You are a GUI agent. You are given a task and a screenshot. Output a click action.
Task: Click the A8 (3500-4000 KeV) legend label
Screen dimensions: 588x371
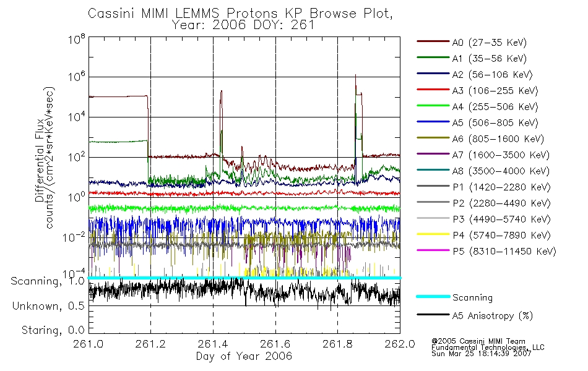(501, 171)
